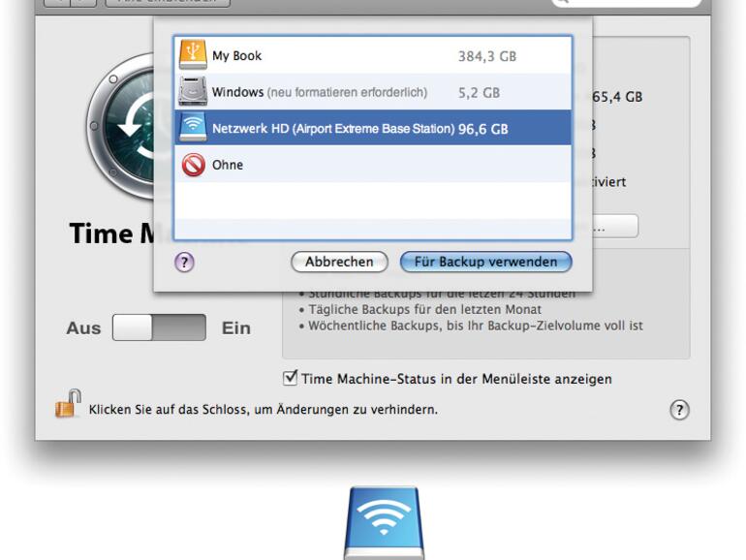Screen dimensions: 746x560
Task: Open help with the purple question mark
Action: click(185, 263)
